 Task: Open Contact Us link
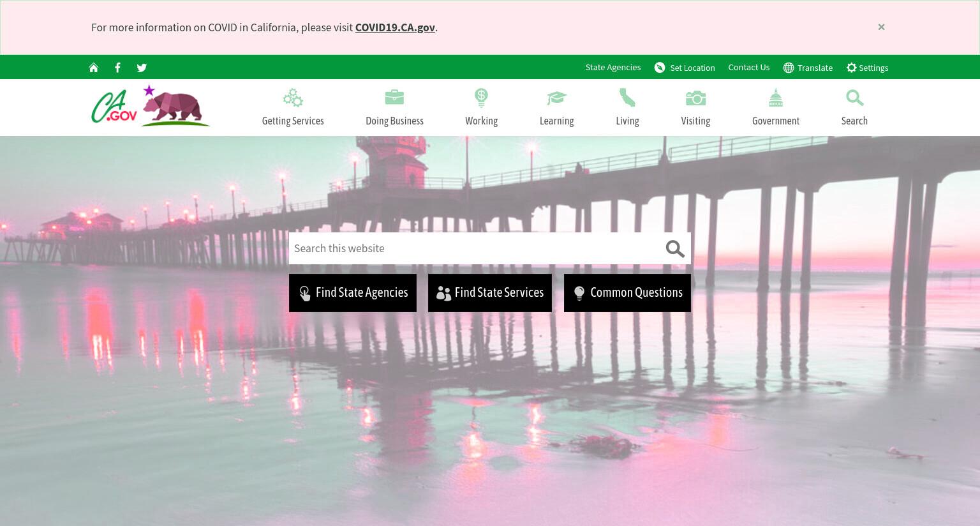[x=749, y=68]
